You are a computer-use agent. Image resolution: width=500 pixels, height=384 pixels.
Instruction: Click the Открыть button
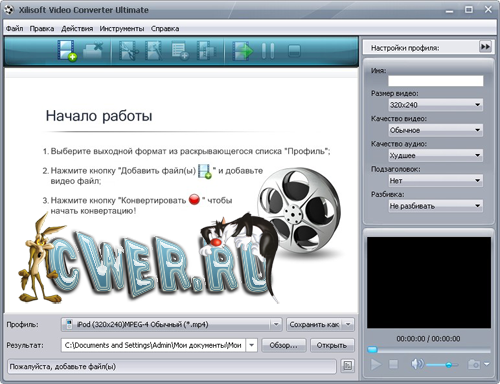(332, 345)
